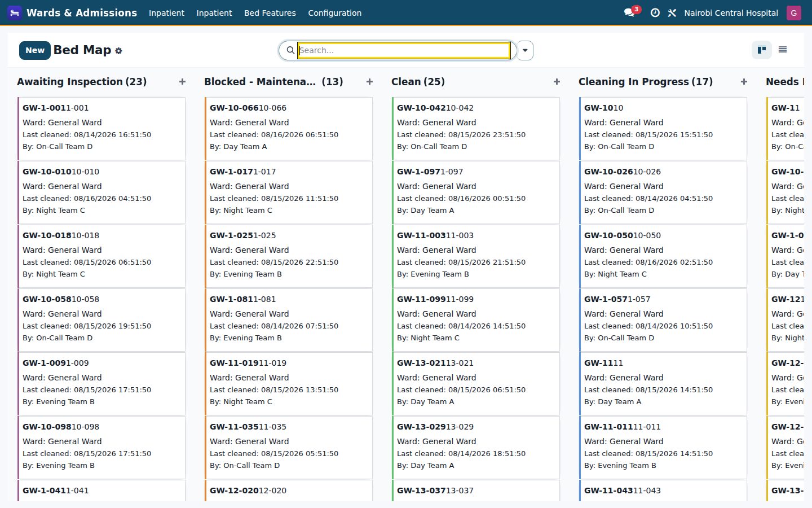Click last cleaned date on GW-1-057 card
The height and width of the screenshot is (508, 812).
[648, 326]
